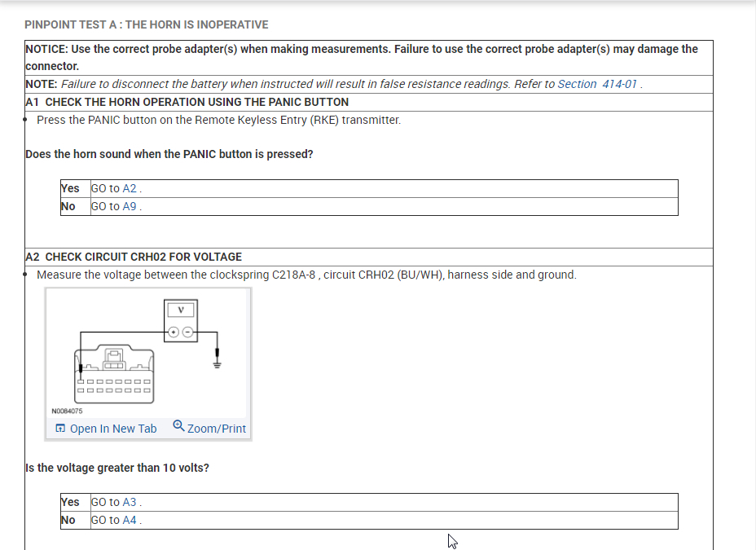Click the 'A2 CHECK CIRCUIT CRH02 FOR VOLTAGE' heading
Image resolution: width=756 pixels, height=550 pixels.
(x=134, y=257)
